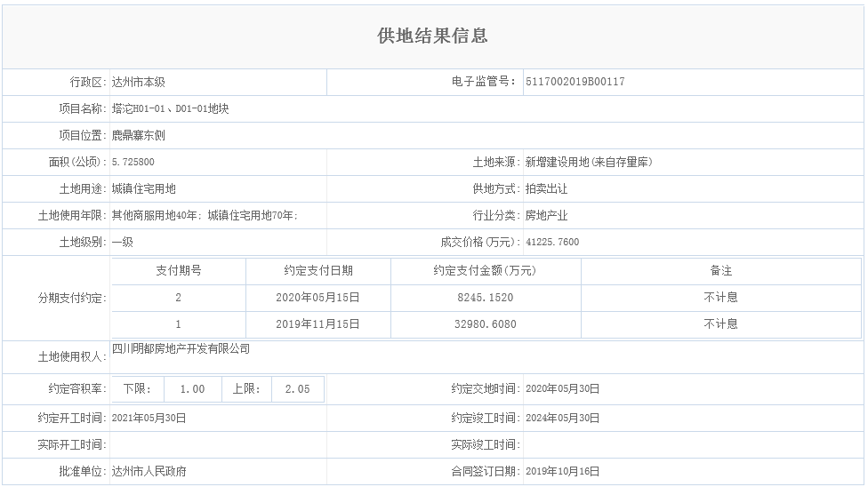Select agreed start date 2021年05月30日
Image resolution: width=868 pixels, height=487 pixels.
click(x=149, y=418)
